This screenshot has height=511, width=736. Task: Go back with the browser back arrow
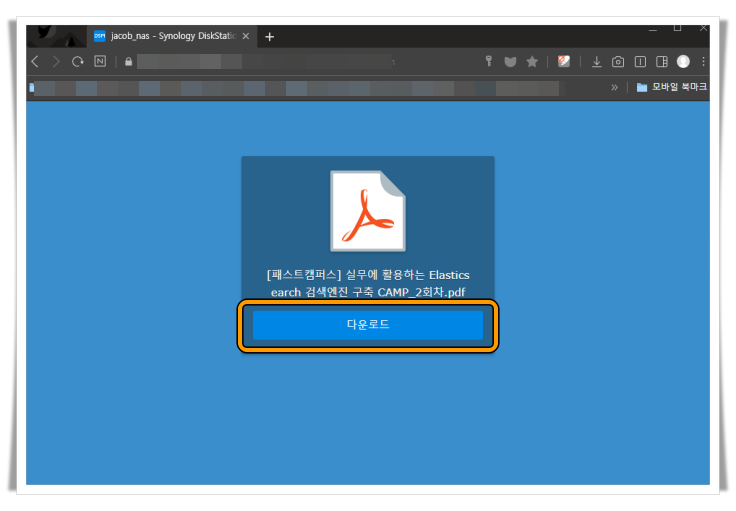[x=35, y=61]
